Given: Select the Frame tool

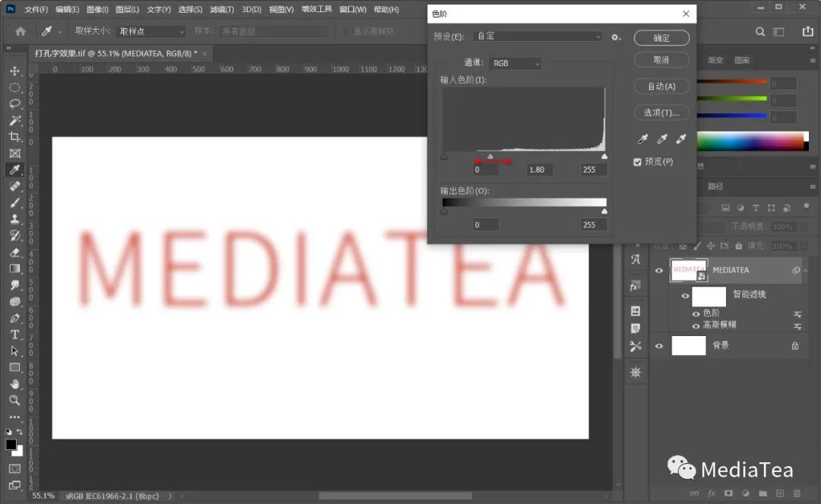Looking at the screenshot, I should [14, 154].
